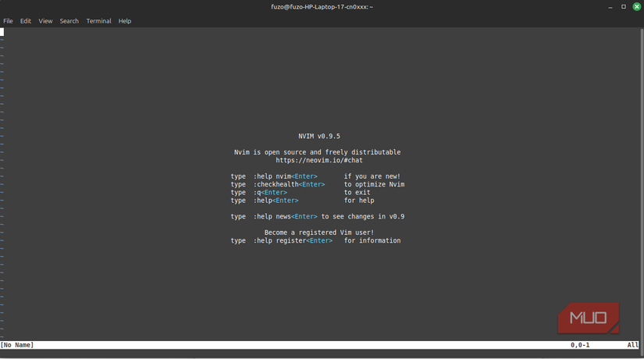Viewport: 644px width, 359px height.
Task: Open the Terminal menu
Action: pyautogui.click(x=98, y=21)
